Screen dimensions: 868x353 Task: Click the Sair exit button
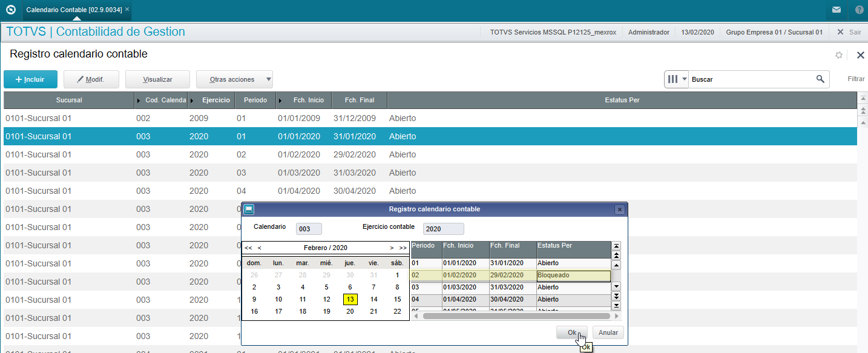[x=849, y=32]
